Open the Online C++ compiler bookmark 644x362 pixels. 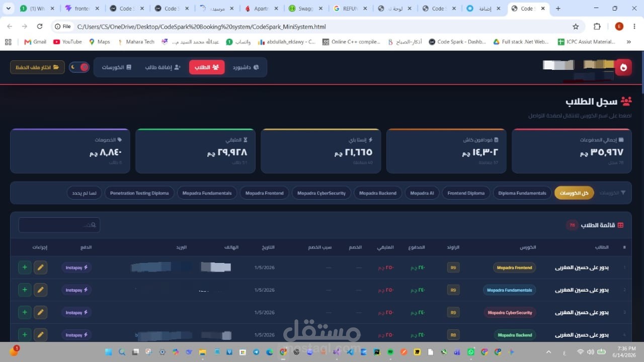[x=351, y=42]
